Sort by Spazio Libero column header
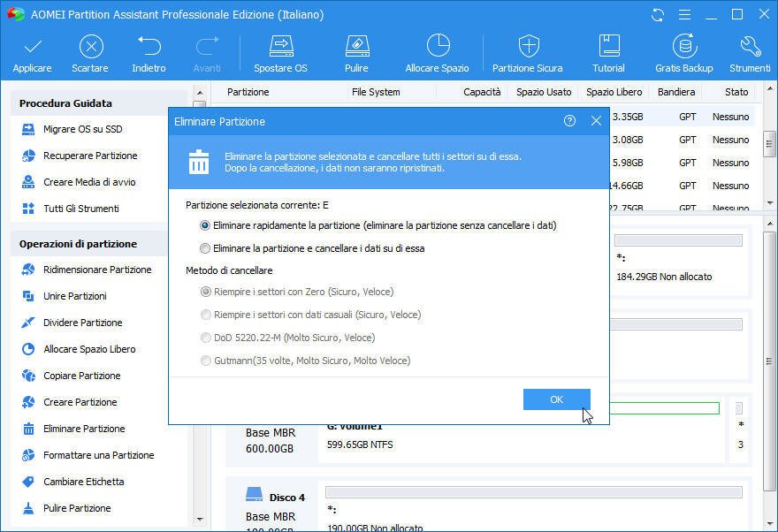The image size is (778, 532). tap(614, 92)
